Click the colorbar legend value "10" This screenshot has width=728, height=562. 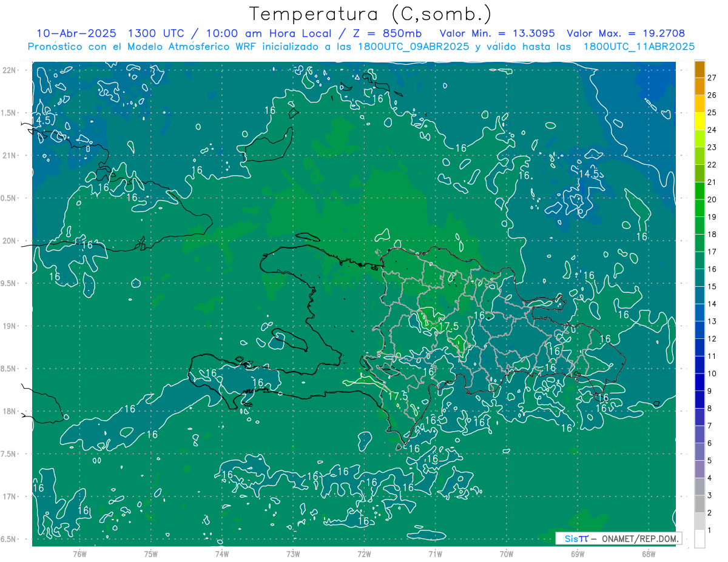[x=712, y=373]
